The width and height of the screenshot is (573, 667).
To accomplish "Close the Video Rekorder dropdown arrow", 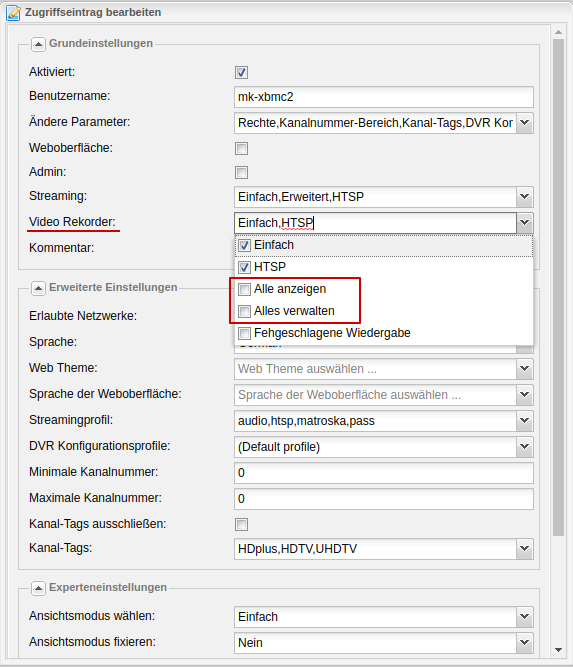I will coord(525,223).
